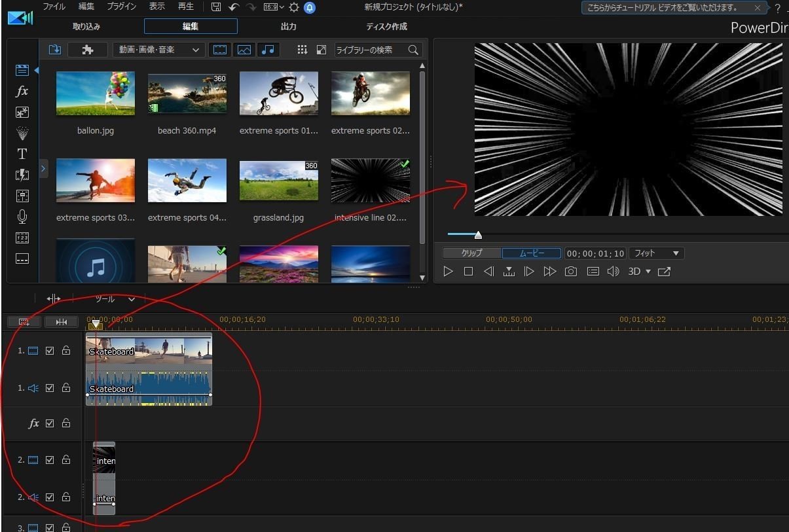The image size is (789, 532).
Task: Save project with the floppy disk icon
Action: 216,7
